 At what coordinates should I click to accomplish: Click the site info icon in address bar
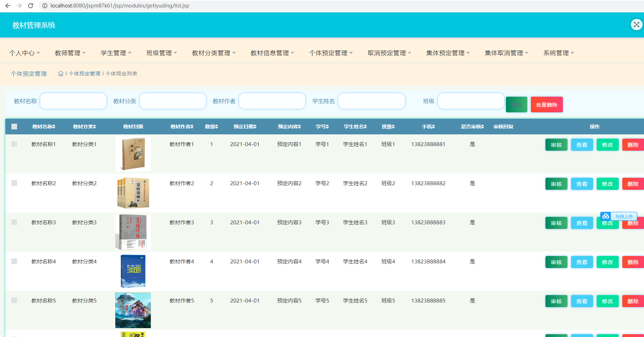click(45, 6)
